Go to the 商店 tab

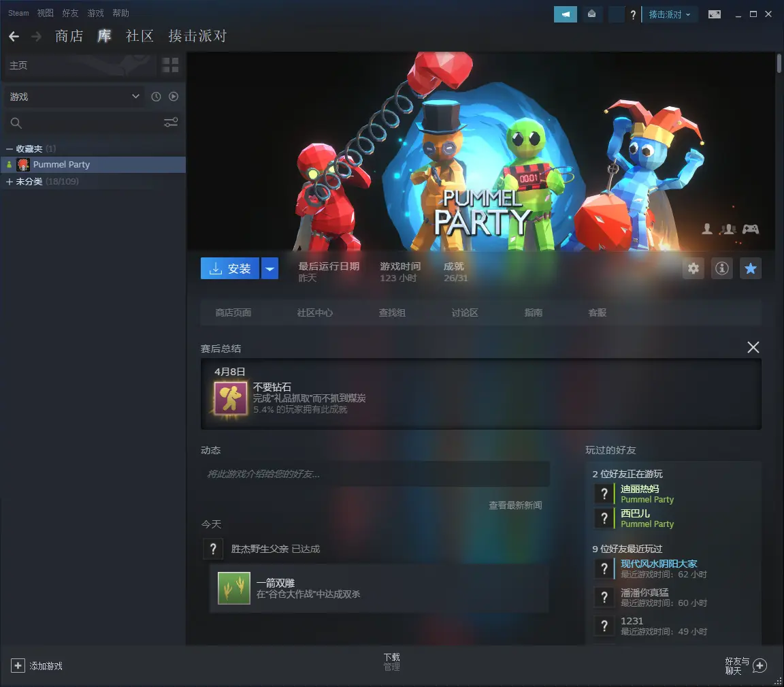69,36
